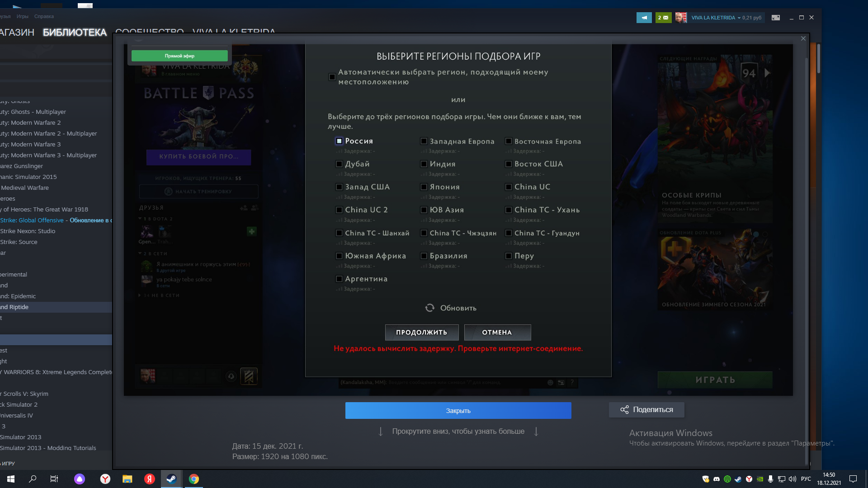868x488 pixels.
Task: Check the Индия region checkbox
Action: [x=424, y=164]
